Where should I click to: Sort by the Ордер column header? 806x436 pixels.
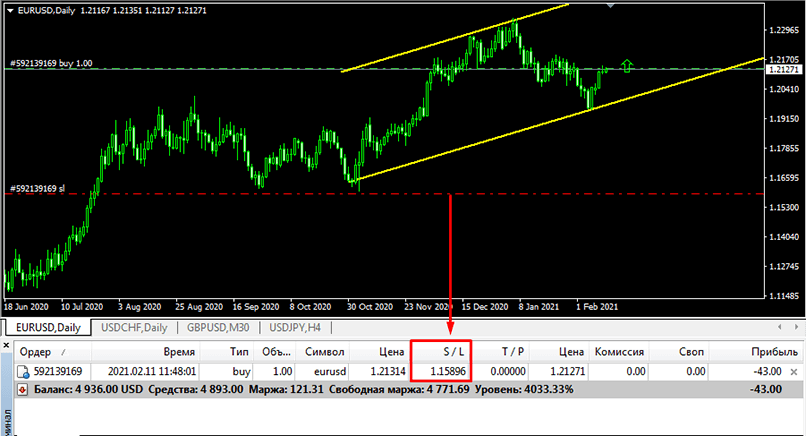tap(52, 352)
